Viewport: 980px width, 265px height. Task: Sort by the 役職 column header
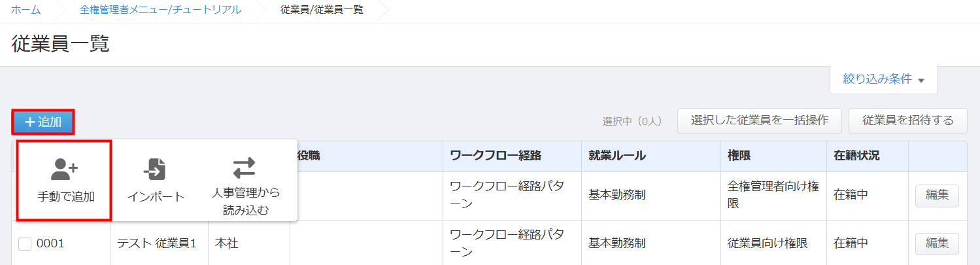point(309,156)
